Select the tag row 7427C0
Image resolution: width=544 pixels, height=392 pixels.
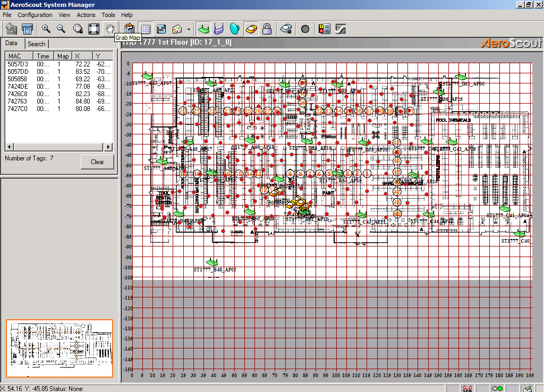pos(58,108)
